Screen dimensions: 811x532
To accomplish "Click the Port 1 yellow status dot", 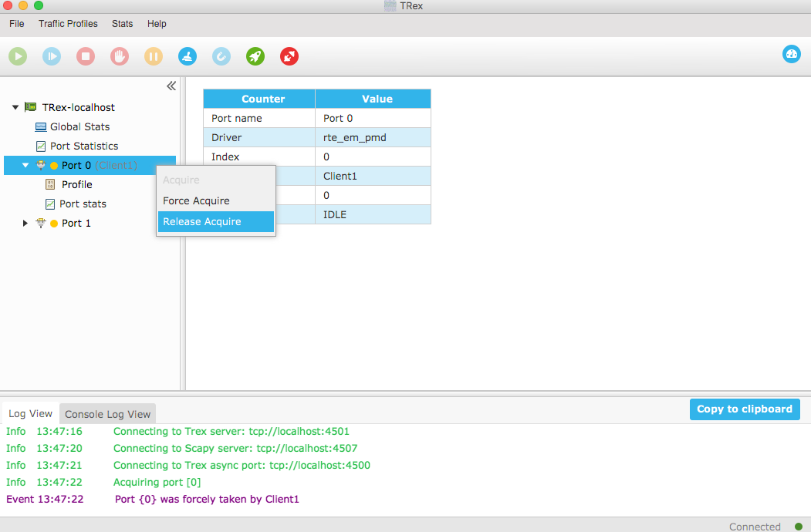I will (x=54, y=224).
